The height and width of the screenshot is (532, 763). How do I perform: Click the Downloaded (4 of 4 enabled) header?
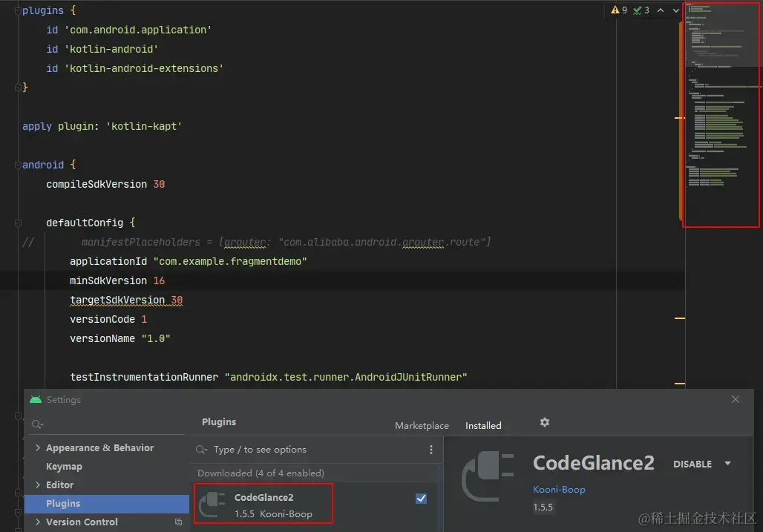click(261, 473)
